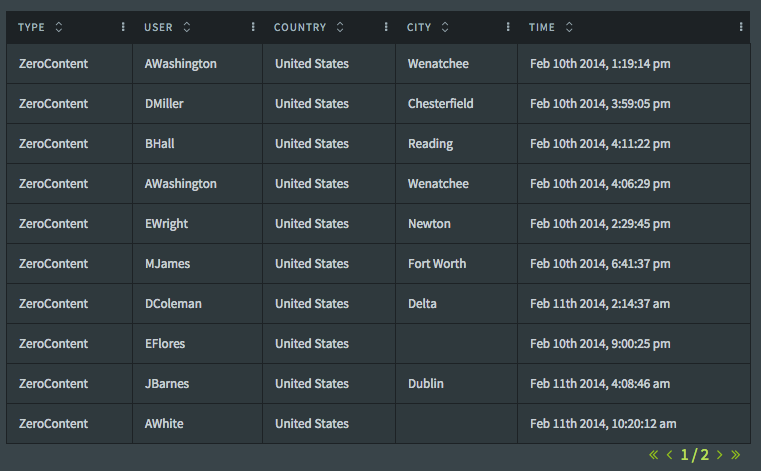
Task: Click the sort arrows beside CITY
Action: [x=445, y=27]
